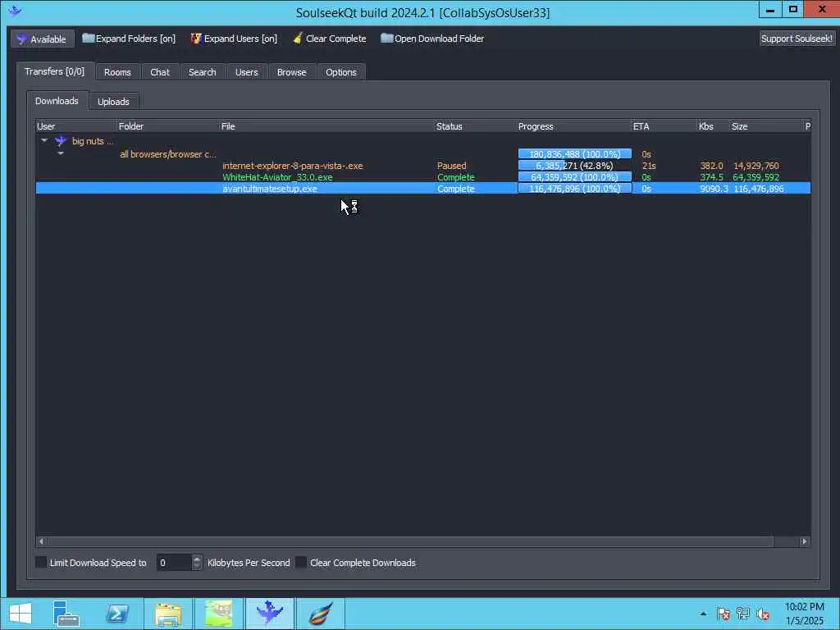Click the folder progress bar 180,836,488
This screenshot has height=630, width=840.
(x=575, y=153)
